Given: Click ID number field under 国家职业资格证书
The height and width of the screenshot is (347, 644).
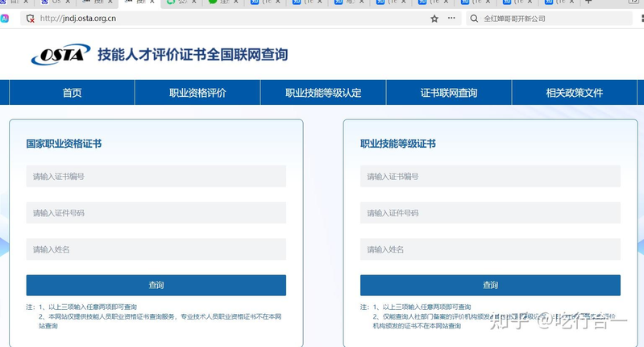Looking at the screenshot, I should [156, 213].
